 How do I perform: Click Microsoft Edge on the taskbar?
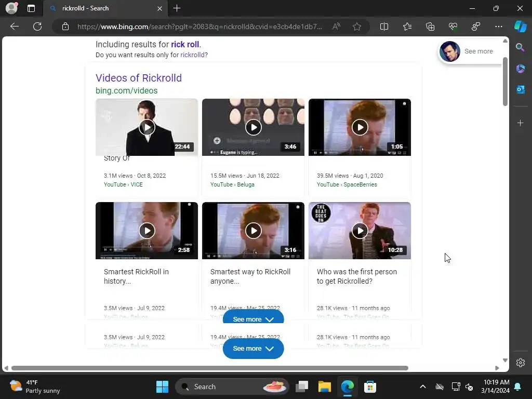(x=347, y=387)
